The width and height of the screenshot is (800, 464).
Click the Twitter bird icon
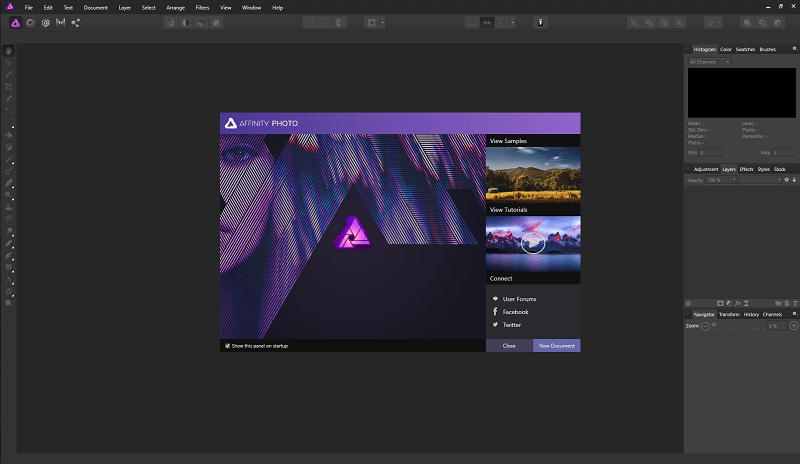point(495,325)
